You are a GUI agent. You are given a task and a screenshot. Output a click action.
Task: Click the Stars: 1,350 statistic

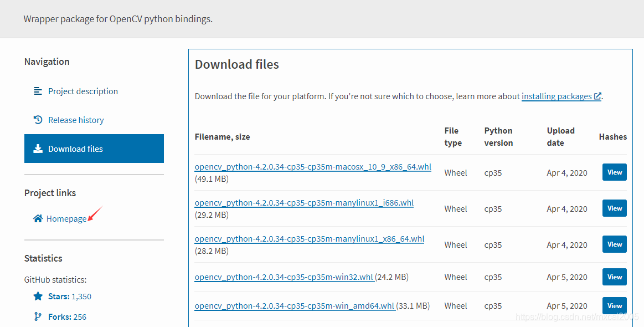[70, 296]
